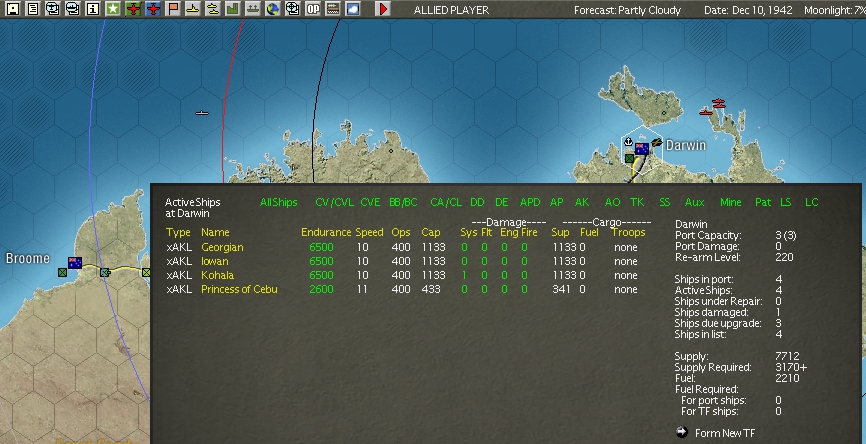
Task: Click the 'Date: Dec 10, 1942' text
Action: coord(748,10)
